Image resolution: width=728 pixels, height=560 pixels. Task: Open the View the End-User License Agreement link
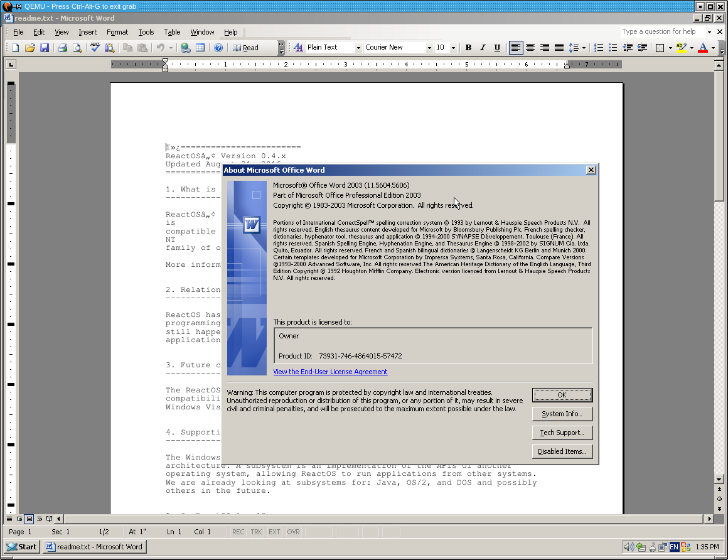point(330,372)
